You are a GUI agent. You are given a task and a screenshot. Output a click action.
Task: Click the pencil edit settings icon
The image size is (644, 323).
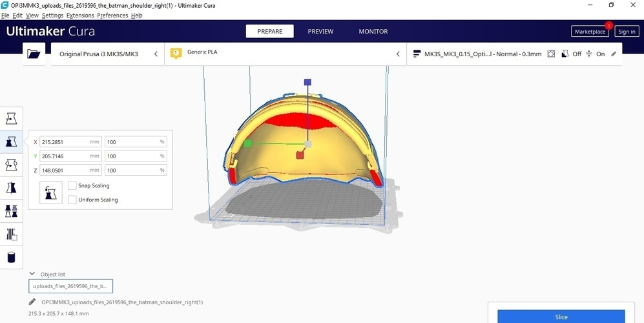tap(614, 54)
